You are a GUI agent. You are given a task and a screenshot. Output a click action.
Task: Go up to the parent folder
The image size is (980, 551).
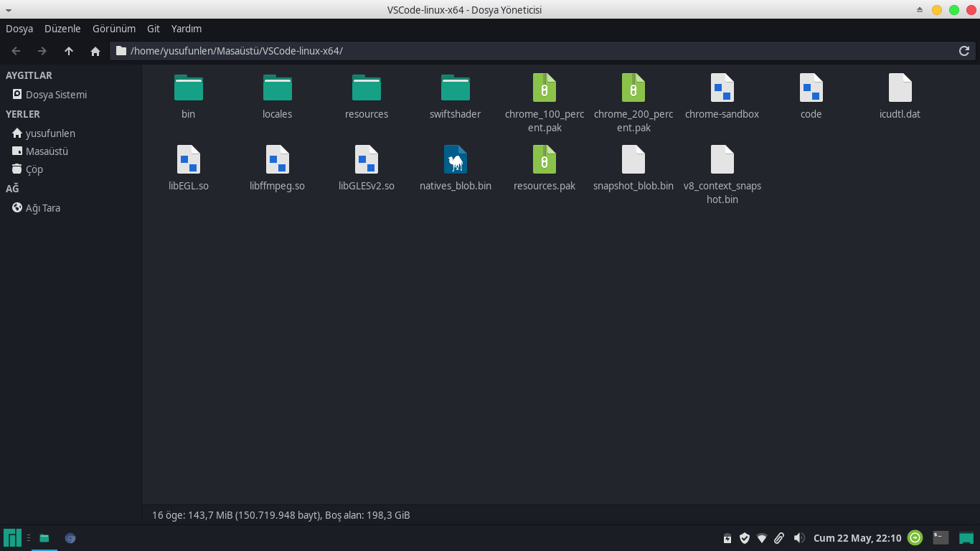pyautogui.click(x=69, y=51)
